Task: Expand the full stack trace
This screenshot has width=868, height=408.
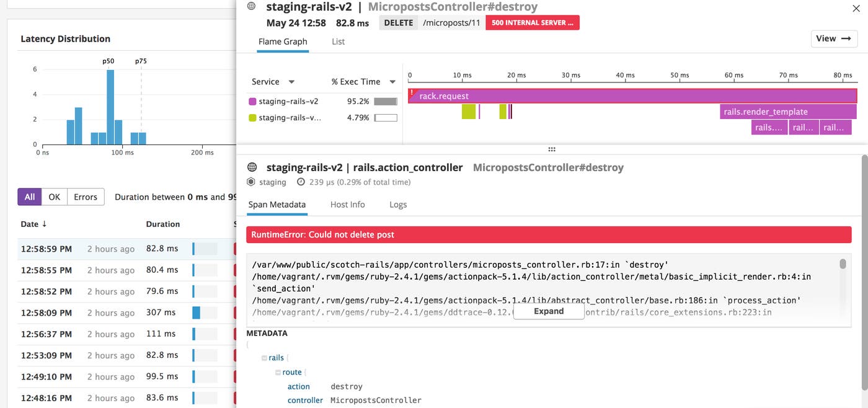Action: [x=548, y=311]
